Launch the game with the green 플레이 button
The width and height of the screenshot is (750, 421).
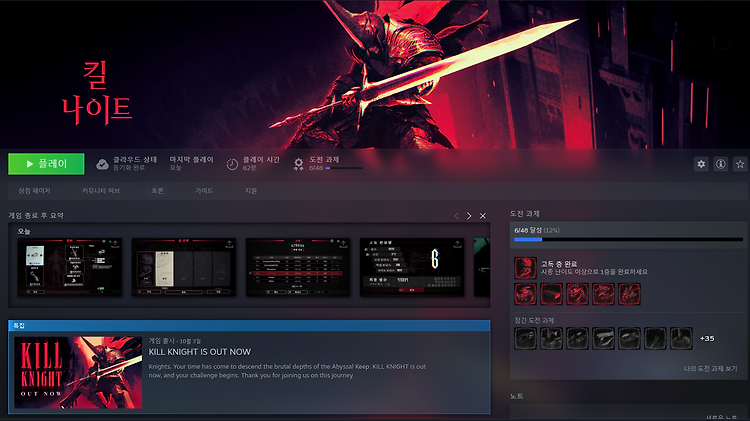click(46, 164)
